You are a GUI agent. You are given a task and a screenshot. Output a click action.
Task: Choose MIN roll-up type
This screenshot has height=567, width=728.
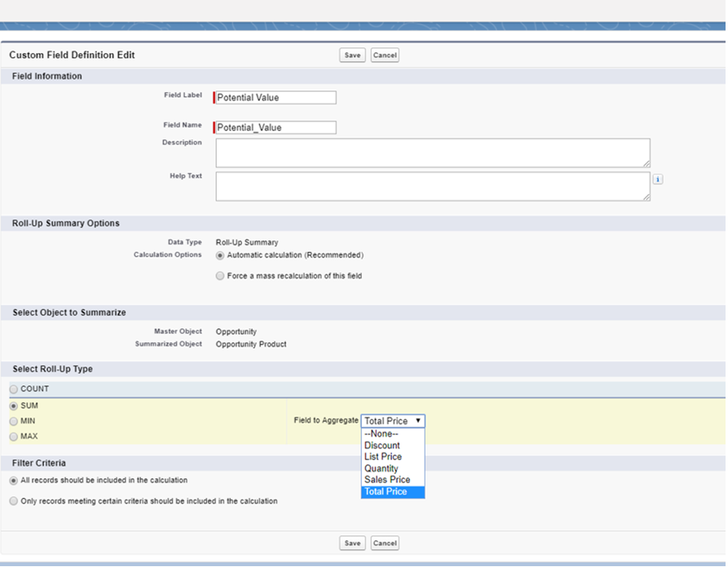click(14, 421)
